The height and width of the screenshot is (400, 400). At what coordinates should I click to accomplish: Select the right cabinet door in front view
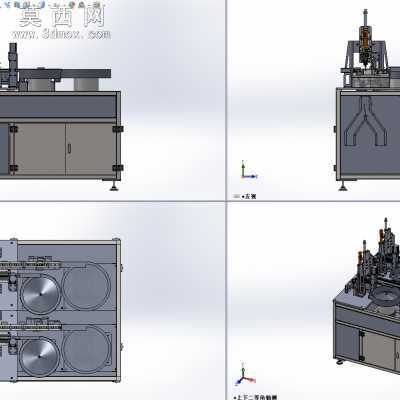(91, 149)
